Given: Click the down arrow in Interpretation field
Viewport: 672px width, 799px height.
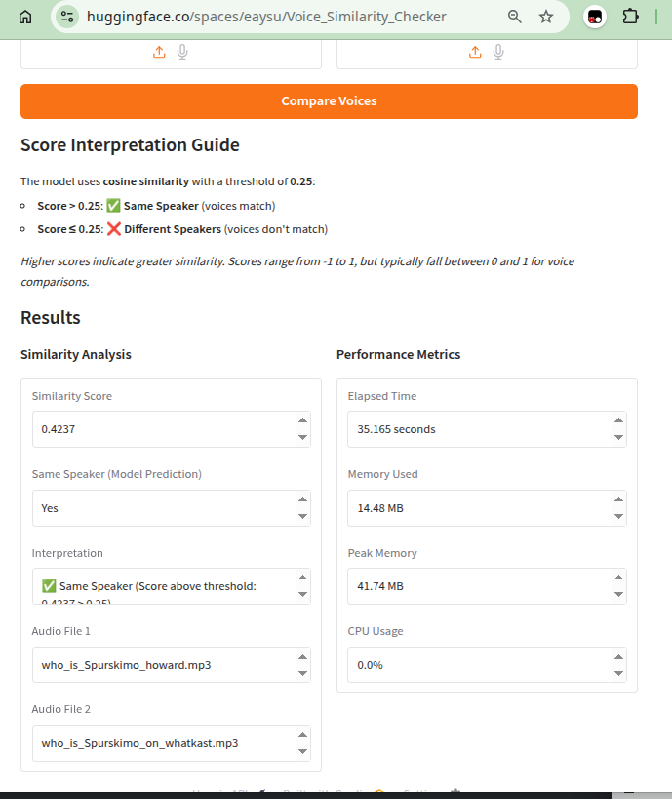Looking at the screenshot, I should [302, 595].
